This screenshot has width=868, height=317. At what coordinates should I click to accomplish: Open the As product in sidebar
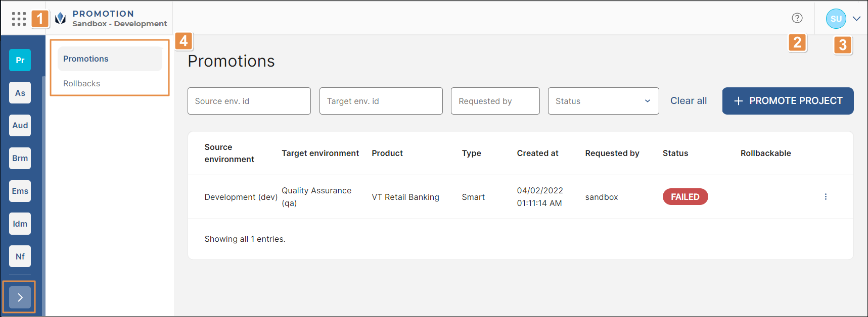(20, 93)
